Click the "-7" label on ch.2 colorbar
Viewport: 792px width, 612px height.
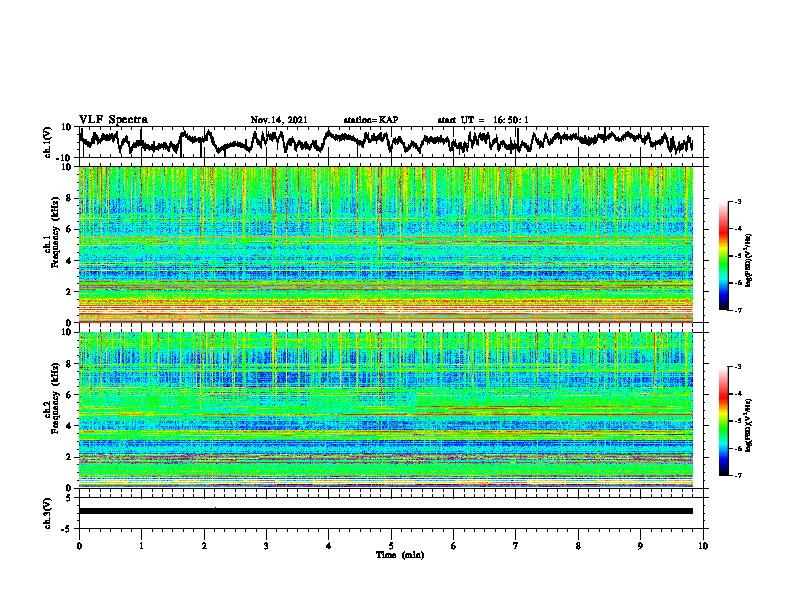(737, 475)
